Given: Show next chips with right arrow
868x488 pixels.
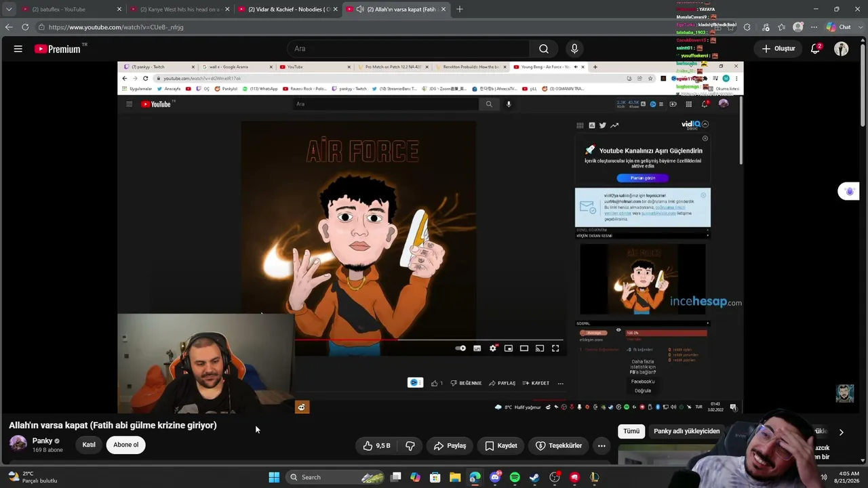Looking at the screenshot, I should [841, 432].
